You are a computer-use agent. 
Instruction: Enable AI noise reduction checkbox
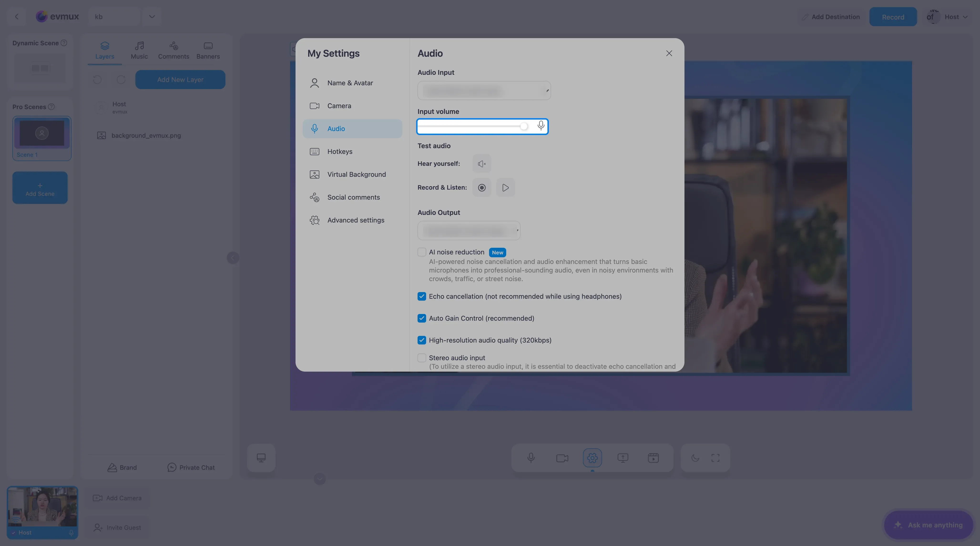(x=422, y=252)
